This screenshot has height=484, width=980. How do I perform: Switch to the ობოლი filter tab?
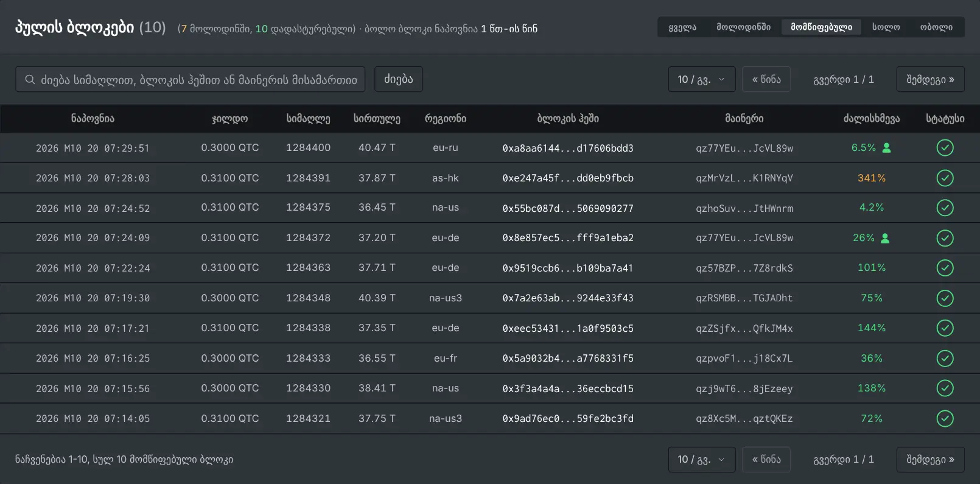pyautogui.click(x=936, y=27)
